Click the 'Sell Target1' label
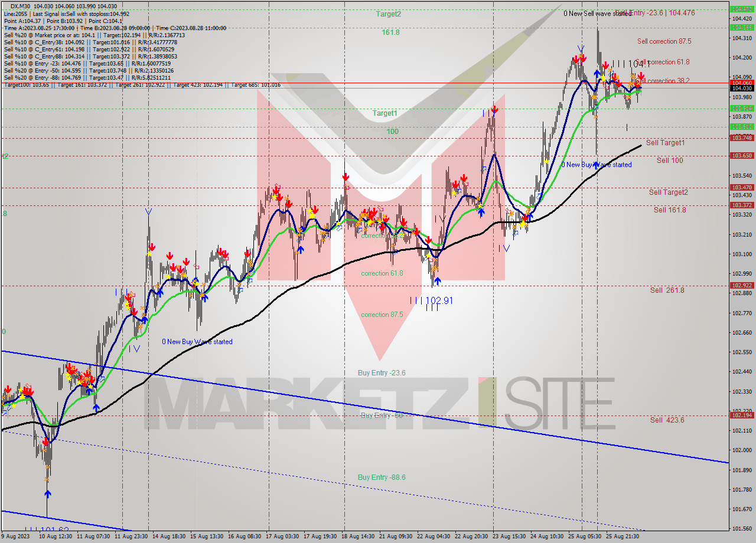 [x=666, y=143]
